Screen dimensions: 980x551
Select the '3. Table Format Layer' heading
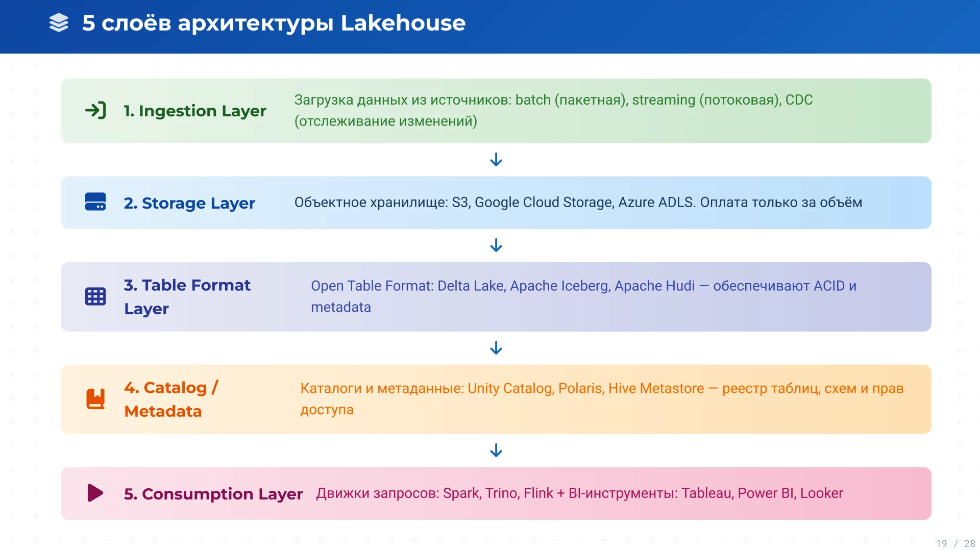[x=187, y=296]
